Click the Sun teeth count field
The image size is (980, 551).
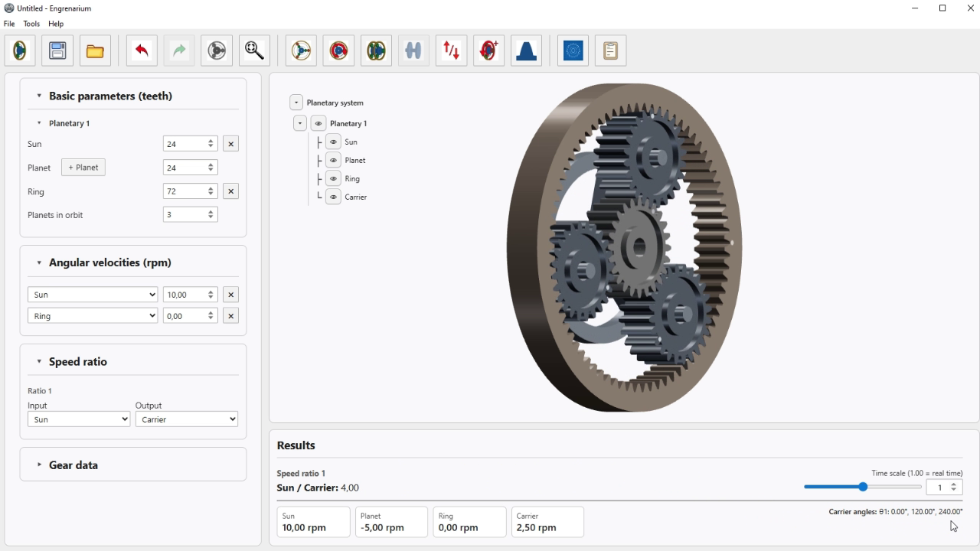[191, 144]
